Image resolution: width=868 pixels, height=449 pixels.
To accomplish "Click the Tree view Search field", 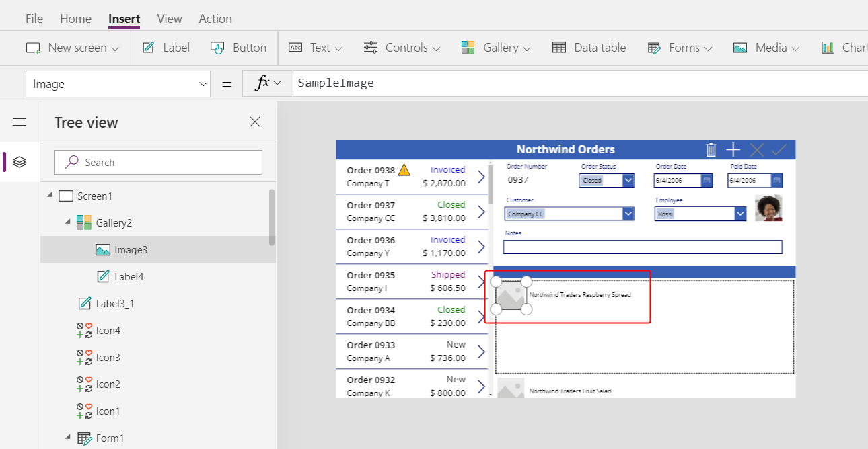I will pyautogui.click(x=158, y=162).
